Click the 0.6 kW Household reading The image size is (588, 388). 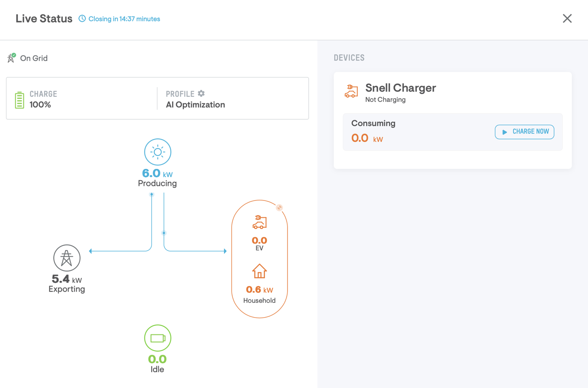point(259,289)
